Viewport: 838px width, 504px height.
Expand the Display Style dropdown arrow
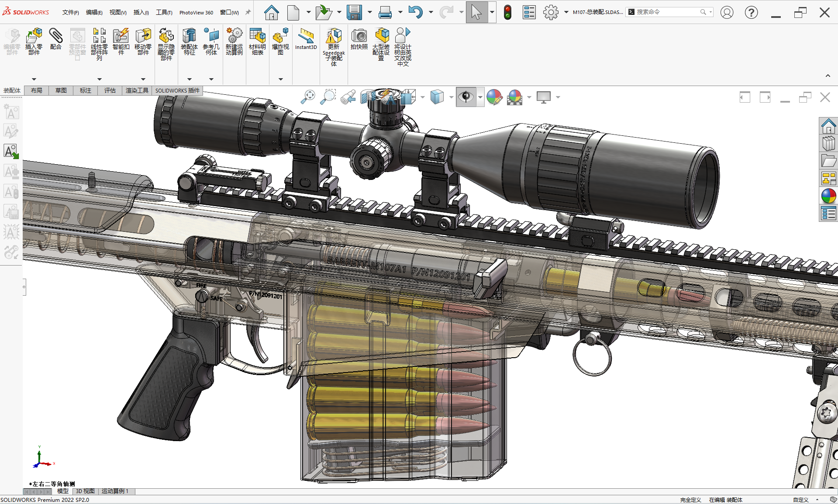[451, 97]
